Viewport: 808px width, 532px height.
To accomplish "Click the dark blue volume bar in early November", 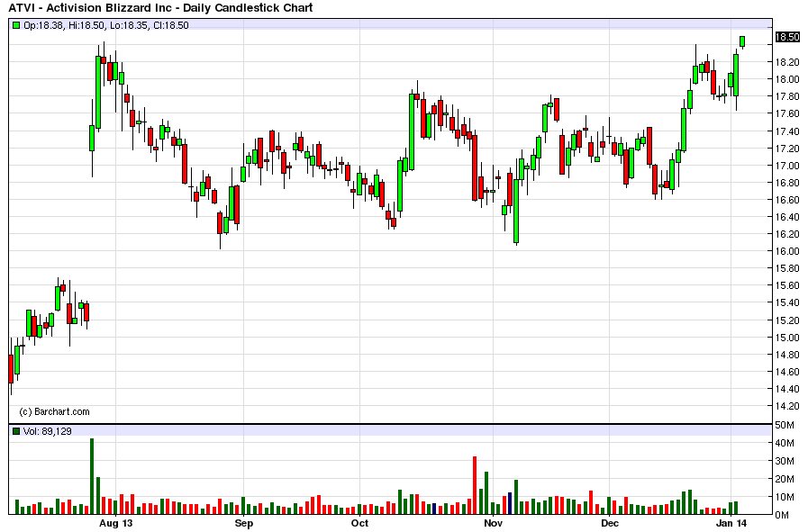I will 510,503.
